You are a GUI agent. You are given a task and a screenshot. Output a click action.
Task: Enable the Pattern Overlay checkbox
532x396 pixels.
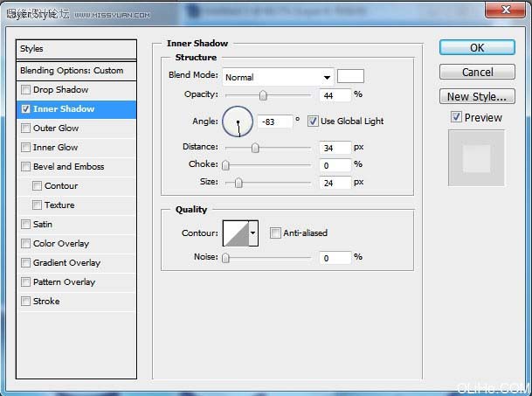pyautogui.click(x=25, y=281)
